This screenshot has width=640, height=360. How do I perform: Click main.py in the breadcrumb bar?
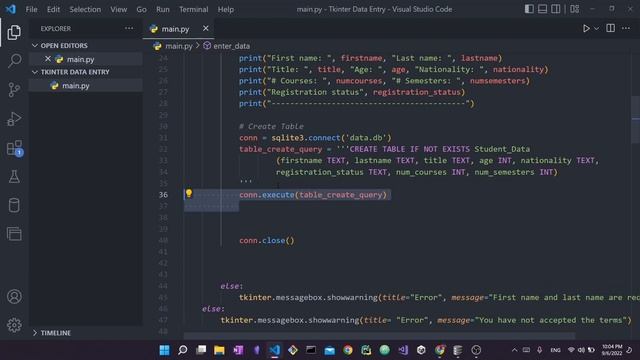tap(178, 46)
